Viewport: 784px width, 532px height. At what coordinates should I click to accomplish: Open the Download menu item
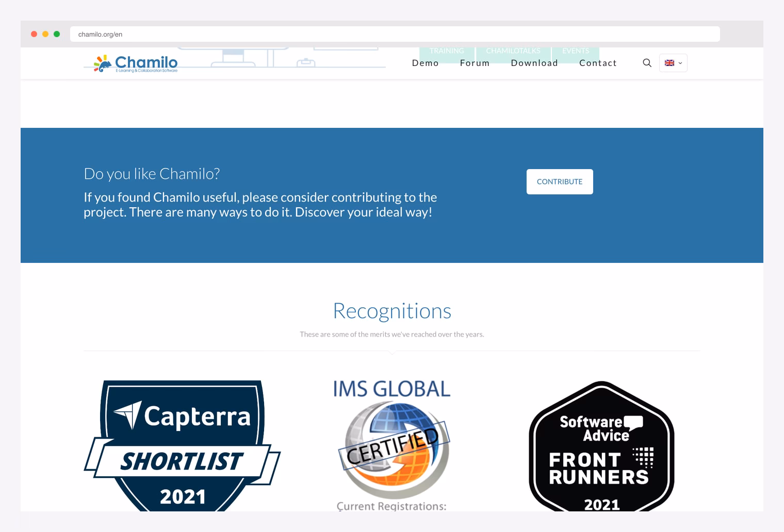(x=534, y=63)
